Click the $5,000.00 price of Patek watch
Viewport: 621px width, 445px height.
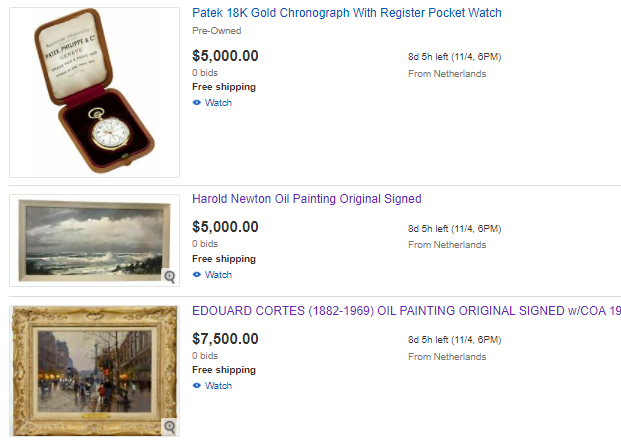225,56
